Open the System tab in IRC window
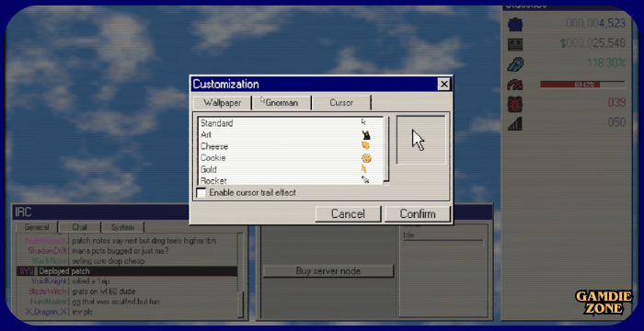644x331 pixels. [122, 227]
